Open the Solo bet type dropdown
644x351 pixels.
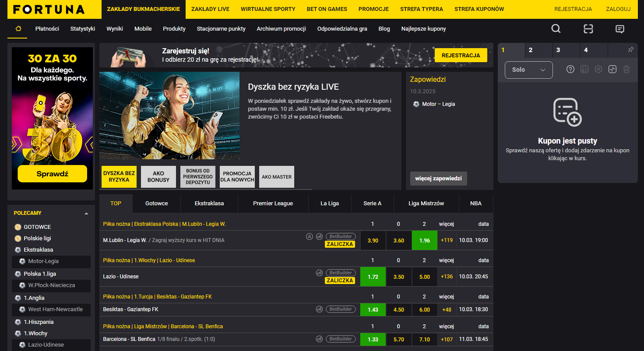529,70
